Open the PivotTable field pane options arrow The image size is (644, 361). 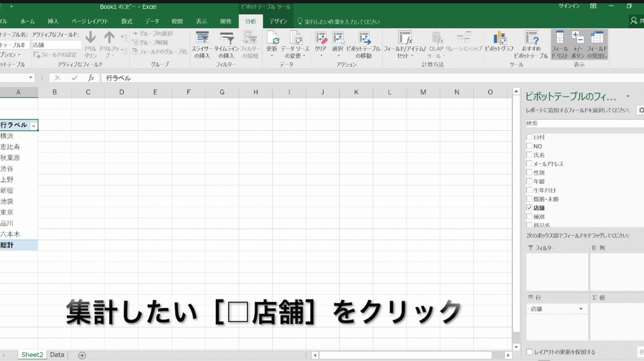(628, 96)
